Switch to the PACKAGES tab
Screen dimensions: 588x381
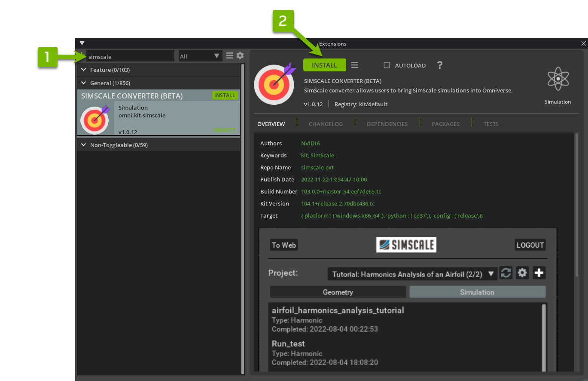point(445,124)
